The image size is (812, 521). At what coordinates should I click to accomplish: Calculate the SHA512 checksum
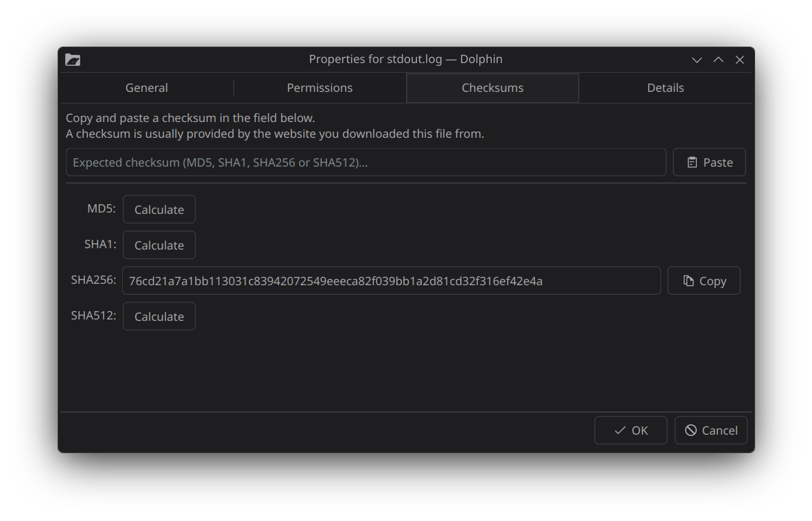click(159, 316)
